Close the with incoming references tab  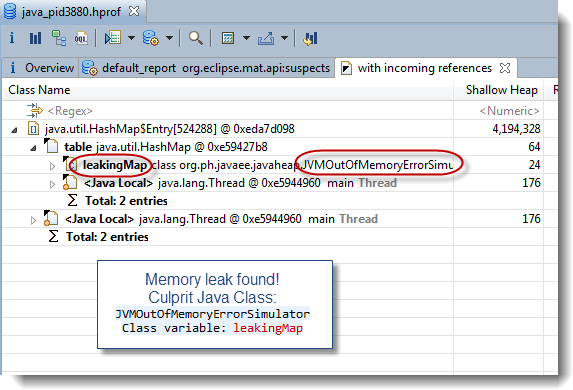tap(505, 68)
